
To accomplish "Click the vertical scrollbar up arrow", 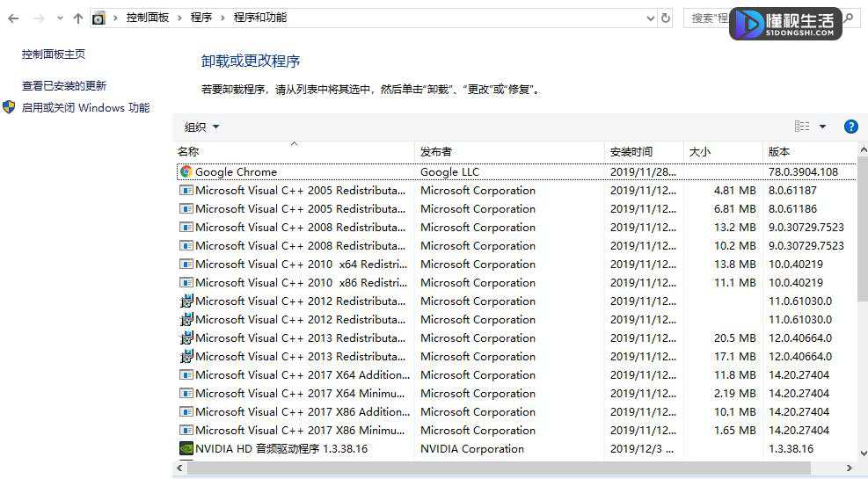I will [863, 150].
